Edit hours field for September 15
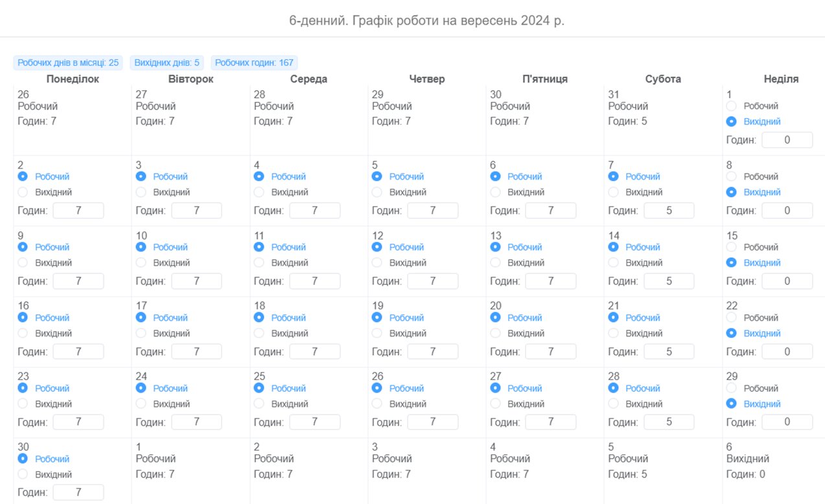This screenshot has width=825, height=504. coord(787,281)
